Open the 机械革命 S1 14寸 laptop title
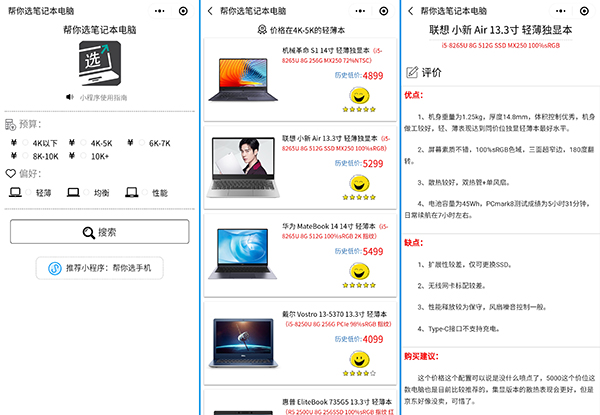This screenshot has height=415, width=600. (x=326, y=50)
